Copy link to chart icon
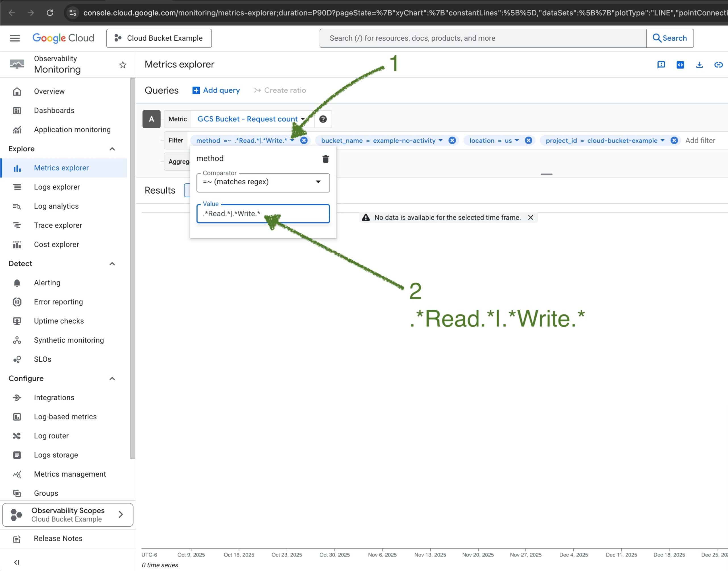Image resolution: width=728 pixels, height=571 pixels. 718,65
